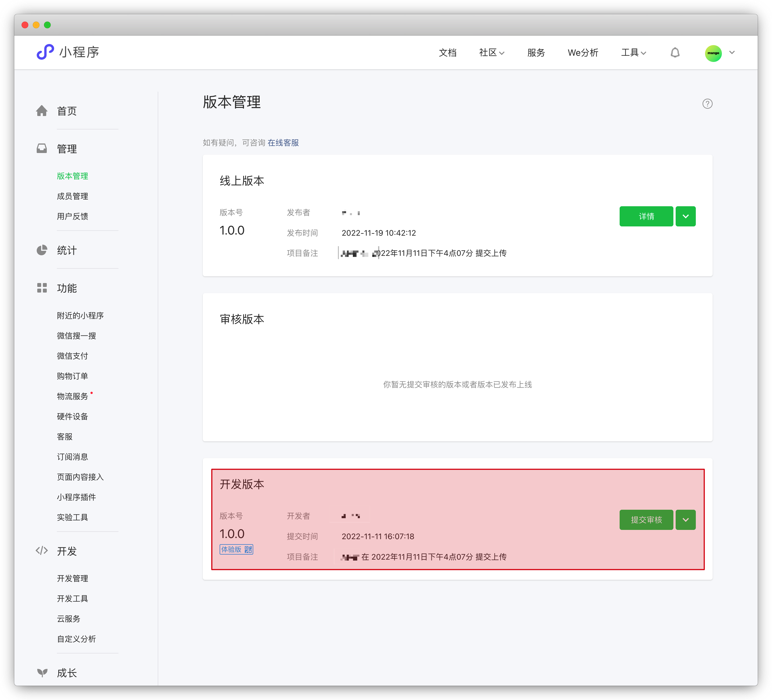This screenshot has height=700, width=772.
Task: Click the 小程序 logo icon
Action: coord(45,52)
